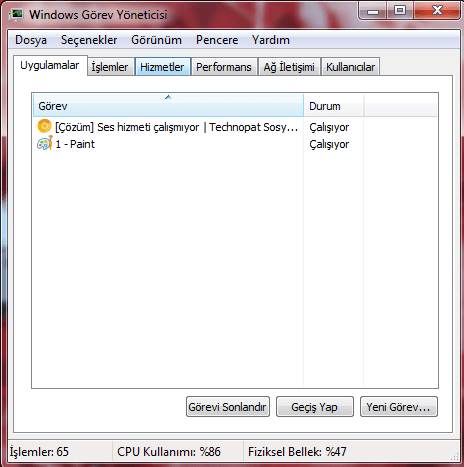Click the Task Manager title bar icon

pos(15,15)
